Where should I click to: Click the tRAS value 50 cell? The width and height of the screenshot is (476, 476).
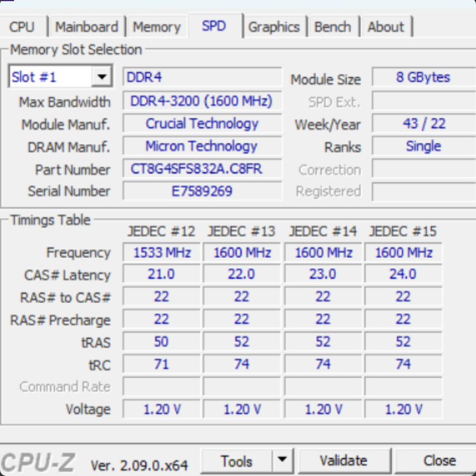[x=162, y=342]
